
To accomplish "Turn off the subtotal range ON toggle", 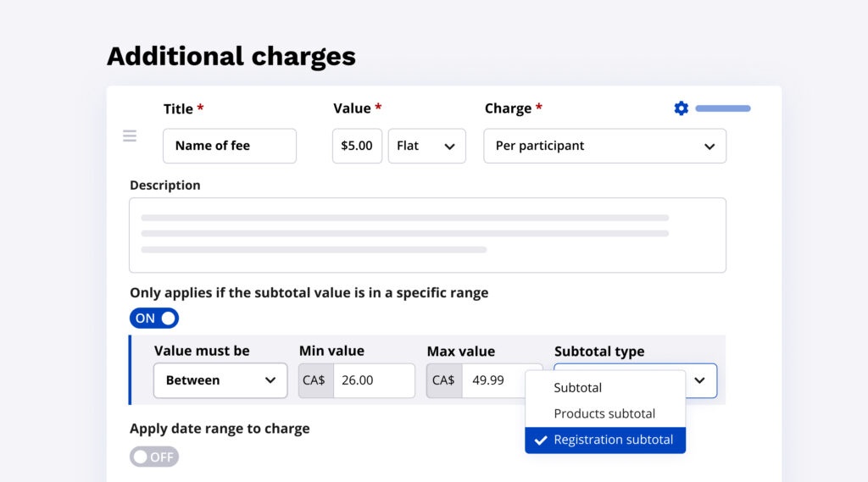I will coord(154,319).
